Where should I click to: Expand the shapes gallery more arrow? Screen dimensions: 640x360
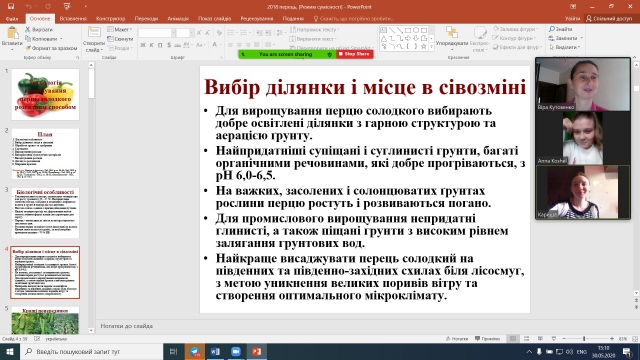pos(431,48)
